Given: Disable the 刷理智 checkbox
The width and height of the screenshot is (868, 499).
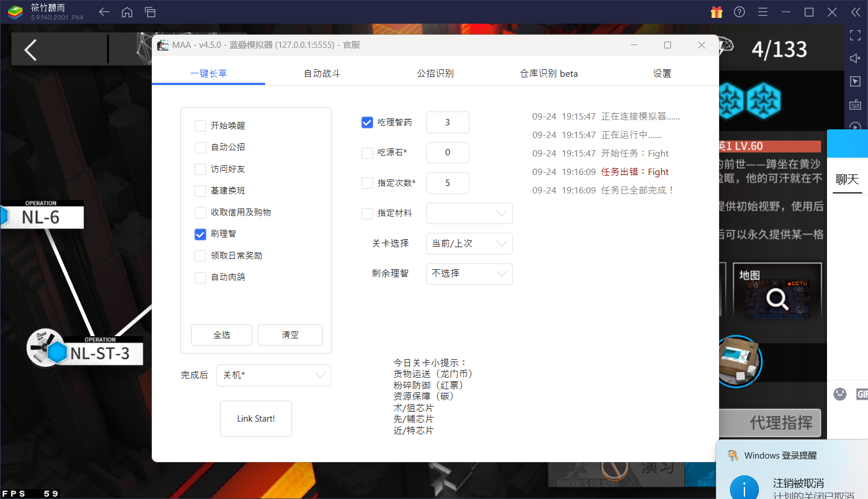Looking at the screenshot, I should (200, 234).
